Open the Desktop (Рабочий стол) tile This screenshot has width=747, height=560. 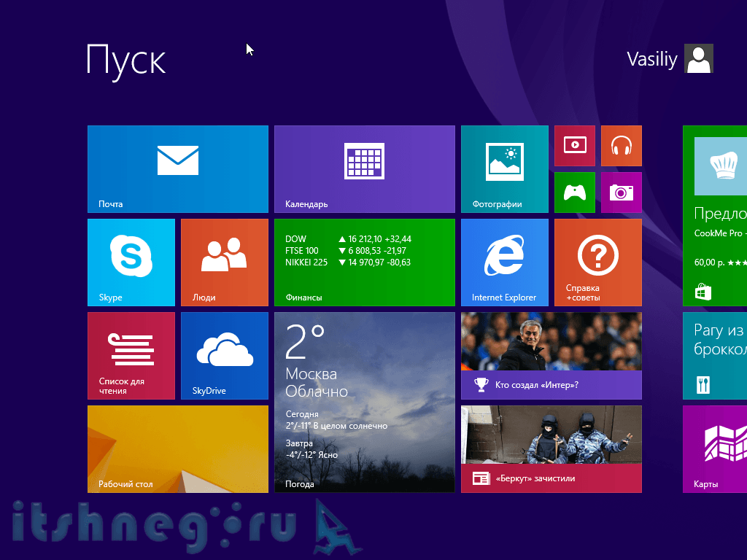coord(178,448)
